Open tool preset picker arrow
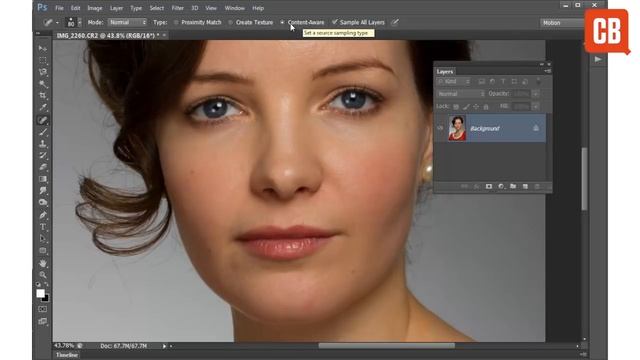The height and width of the screenshot is (360, 640). click(57, 22)
